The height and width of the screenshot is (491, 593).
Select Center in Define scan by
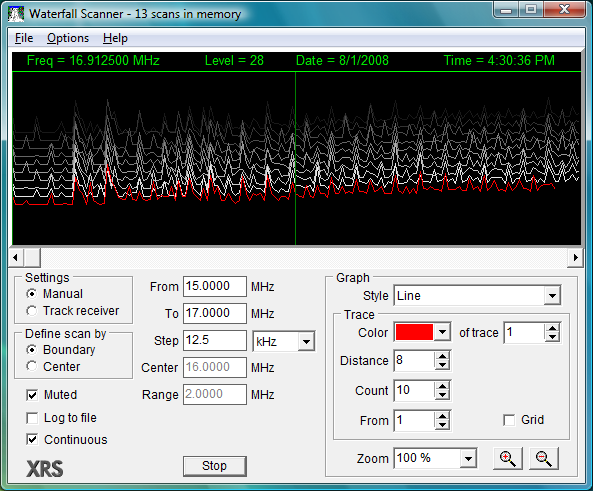tap(32, 366)
